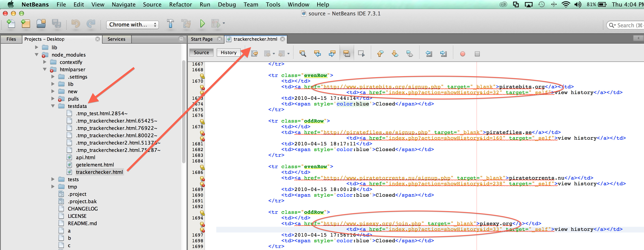
Task: Select .tmp_test.html.2854~ file
Action: tap(102, 113)
